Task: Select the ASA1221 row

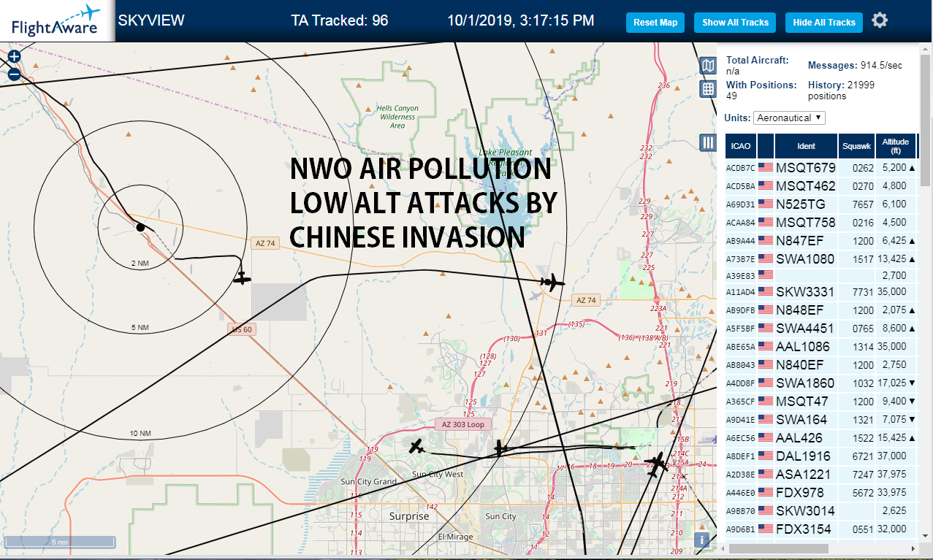Action: [820, 474]
